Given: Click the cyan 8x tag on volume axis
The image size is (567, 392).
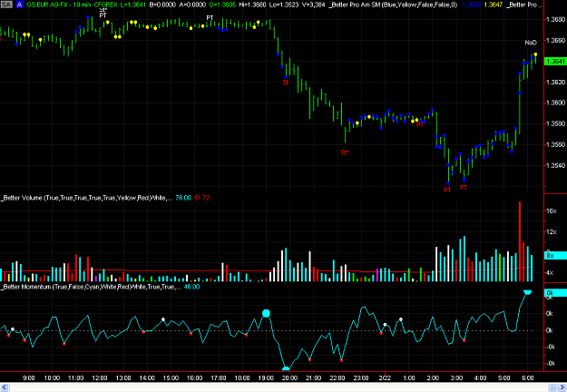Looking at the screenshot, I should point(555,255).
